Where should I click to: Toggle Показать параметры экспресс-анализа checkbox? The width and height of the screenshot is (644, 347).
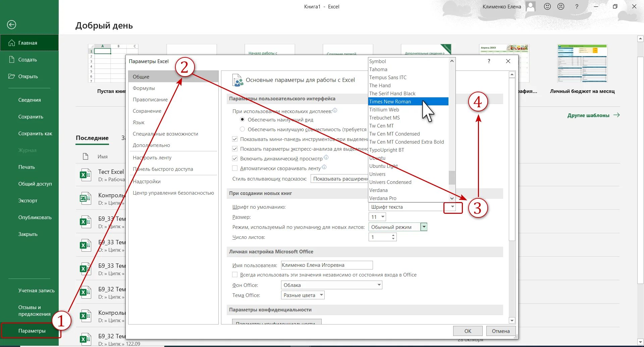click(235, 149)
